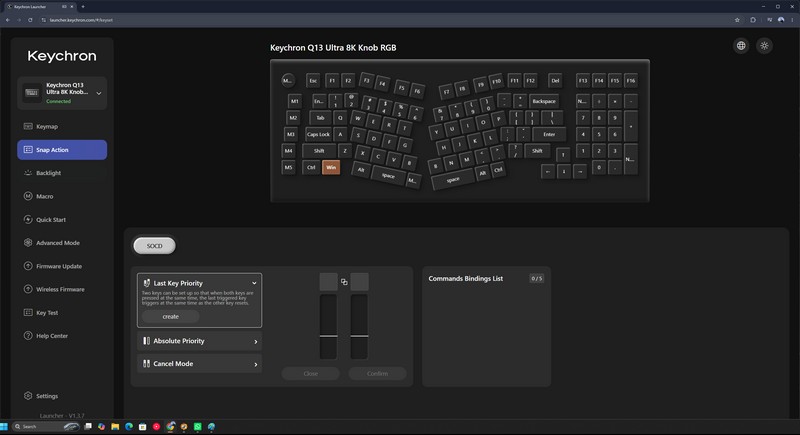Select the Backspace key
Image resolution: width=800 pixels, height=435 pixels.
click(x=544, y=101)
